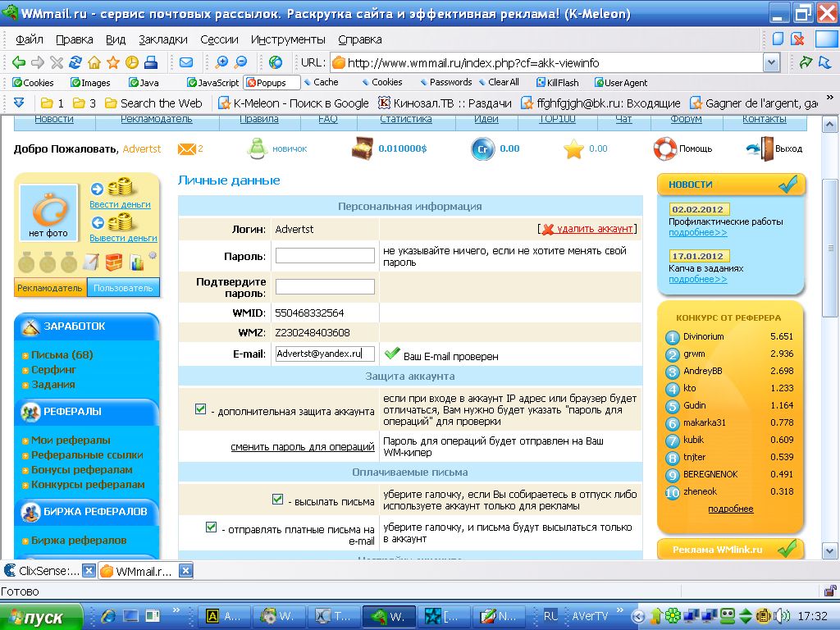Click the yellow star rating icon
Image resolution: width=840 pixels, height=630 pixels.
573,149
